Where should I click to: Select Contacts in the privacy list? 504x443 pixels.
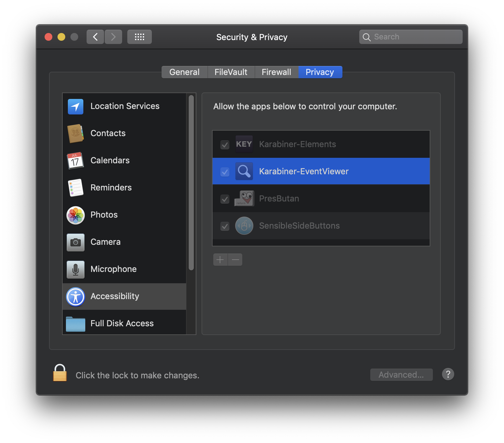point(124,134)
